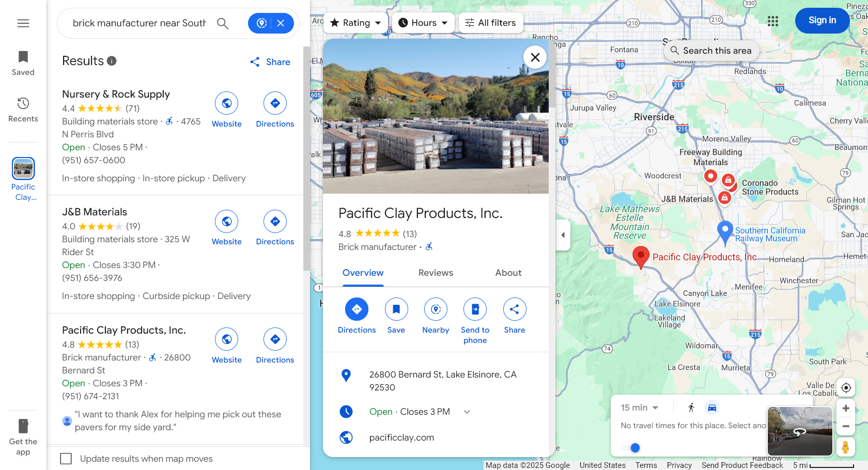Open the hamburger main menu
868x470 pixels.
coord(23,23)
